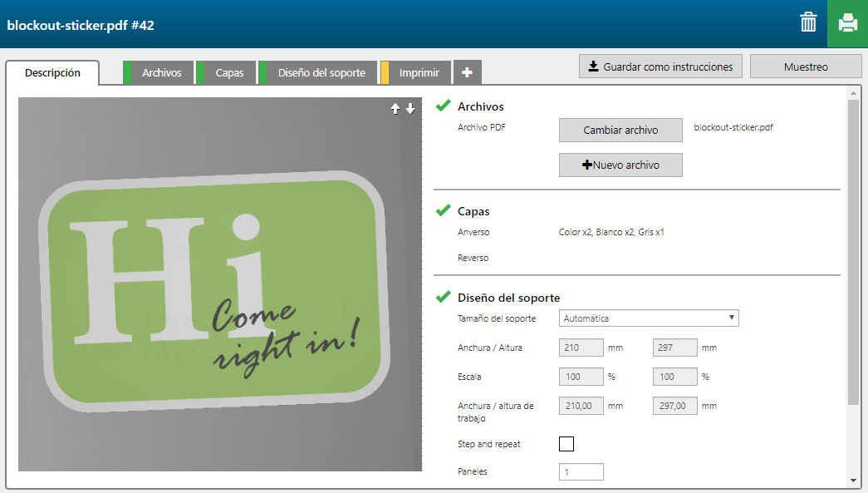Click the scrollbar down arrow
The height and width of the screenshot is (493, 868).
pyautogui.click(x=853, y=481)
